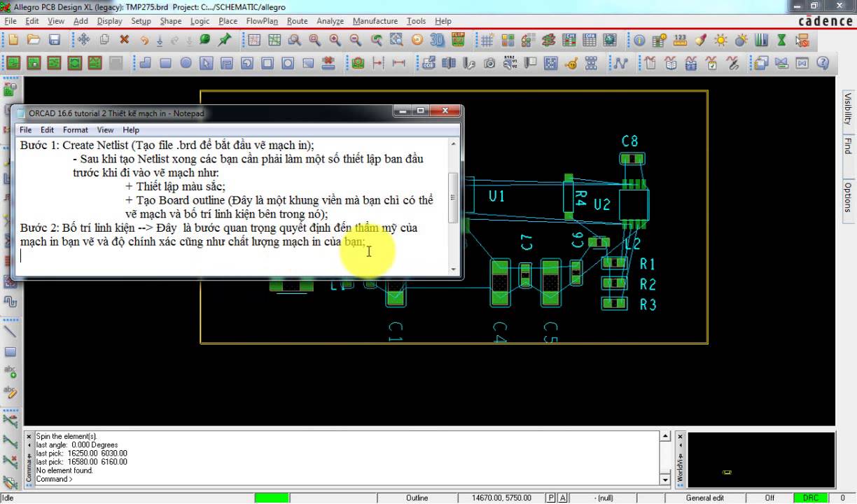The width and height of the screenshot is (857, 504).
Task: Click the orange Undo arrow
Action: pyautogui.click(x=144, y=40)
